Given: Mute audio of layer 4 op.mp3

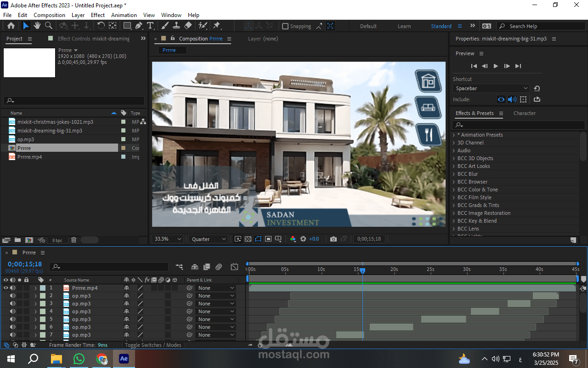Looking at the screenshot, I should 13,311.
